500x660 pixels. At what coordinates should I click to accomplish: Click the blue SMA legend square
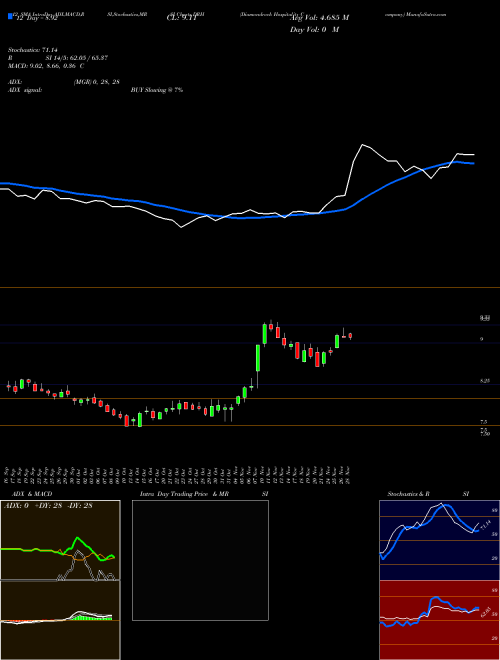(10, 16)
